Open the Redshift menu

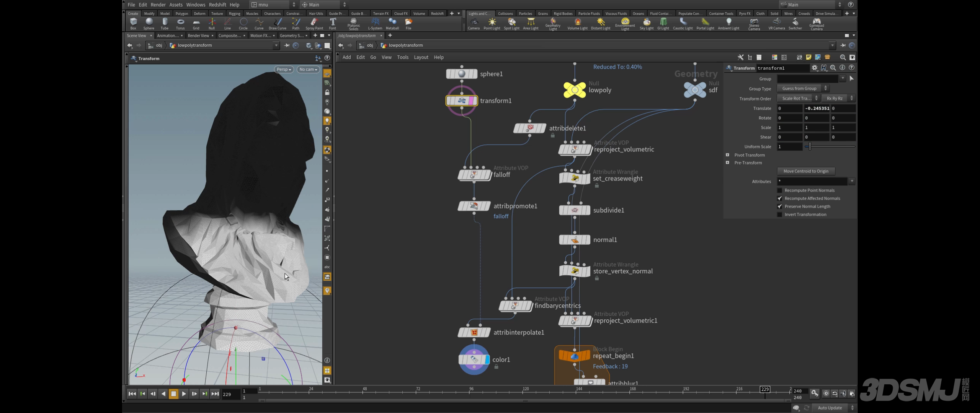217,5
